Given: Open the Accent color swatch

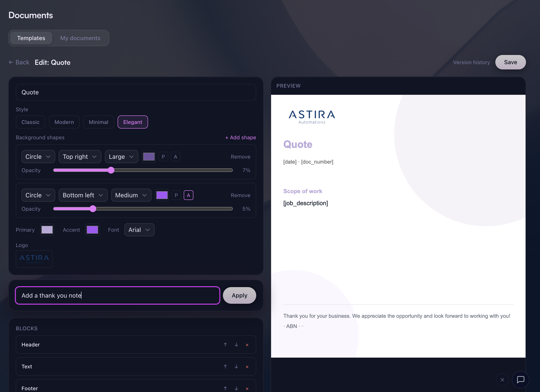Looking at the screenshot, I should tap(92, 230).
